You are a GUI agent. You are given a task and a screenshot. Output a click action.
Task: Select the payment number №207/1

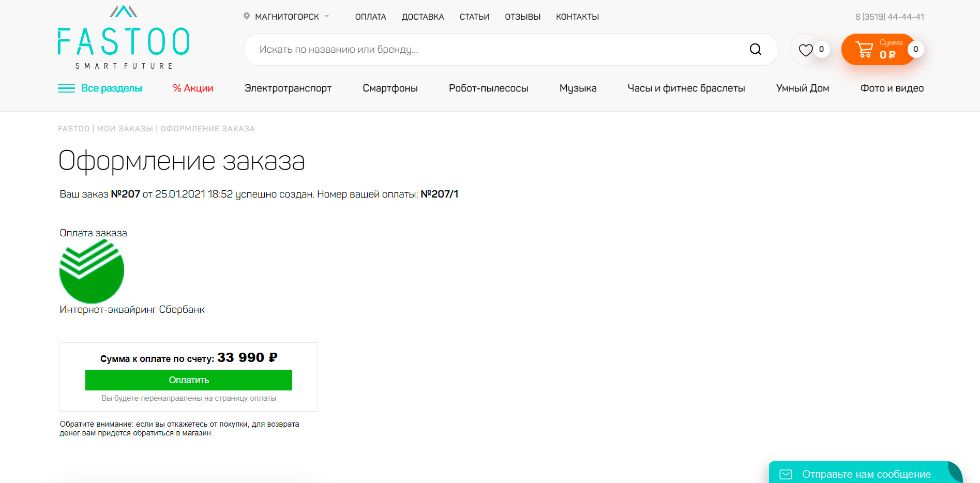439,194
